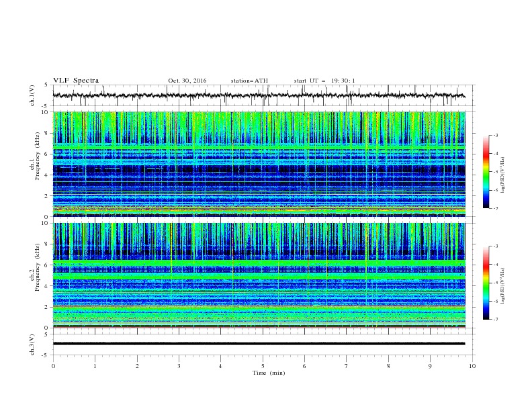This screenshot has width=532, height=411.
Task: Click the ch.1 Frequency (kHz) axis label
Action: [x=35, y=156]
